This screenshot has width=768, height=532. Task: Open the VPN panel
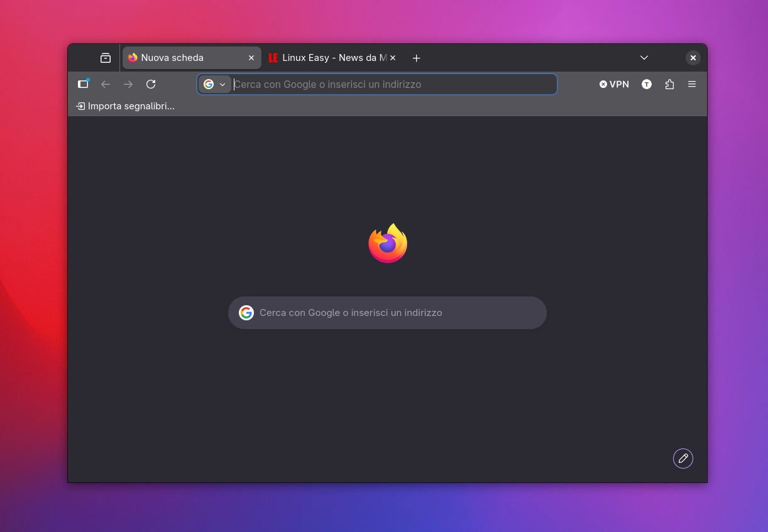click(x=614, y=84)
